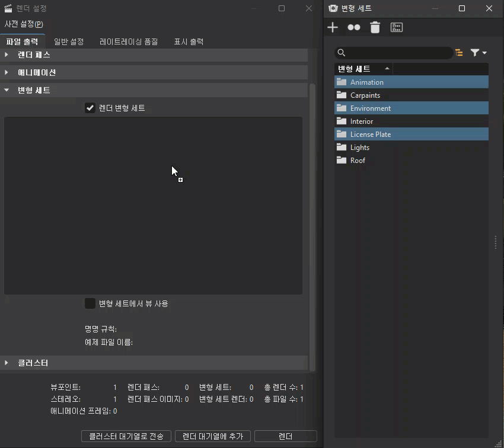The image size is (504, 448).
Task: Switch to the 표시 출력 tab
Action: (189, 41)
